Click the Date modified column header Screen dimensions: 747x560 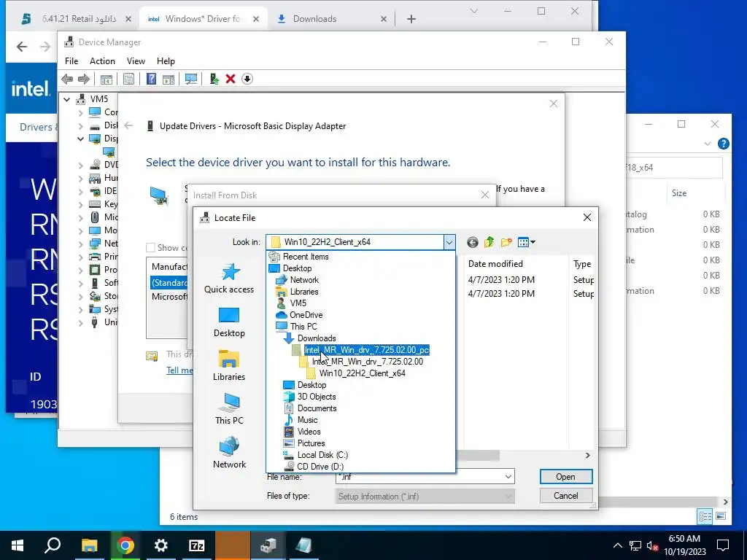[495, 264]
